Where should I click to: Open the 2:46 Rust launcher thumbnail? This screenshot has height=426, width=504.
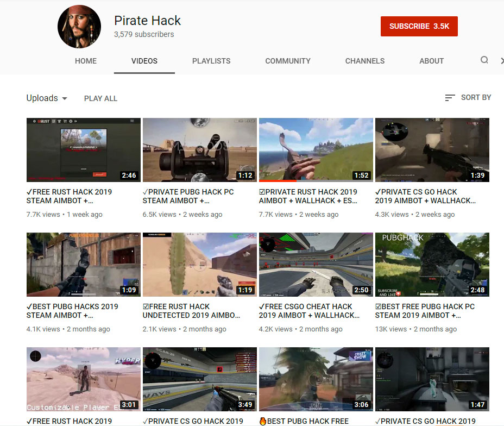(x=84, y=150)
